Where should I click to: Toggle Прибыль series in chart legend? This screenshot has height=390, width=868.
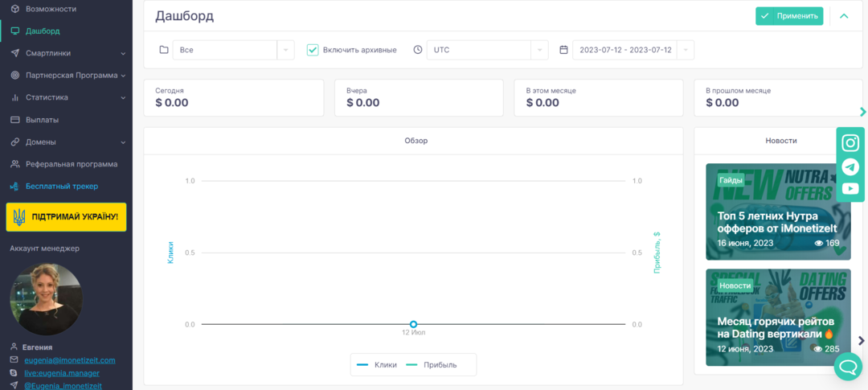432,364
